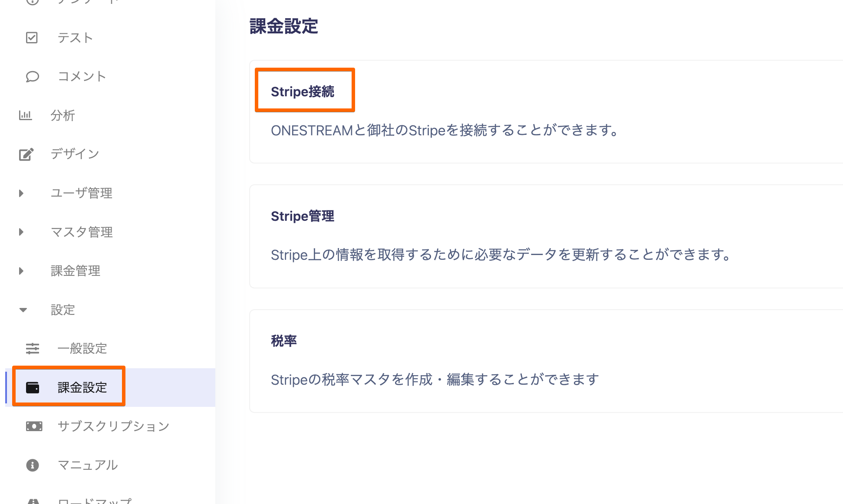This screenshot has height=504, width=843.
Task: Click the bar chart 分析 icon
Action: (25, 115)
